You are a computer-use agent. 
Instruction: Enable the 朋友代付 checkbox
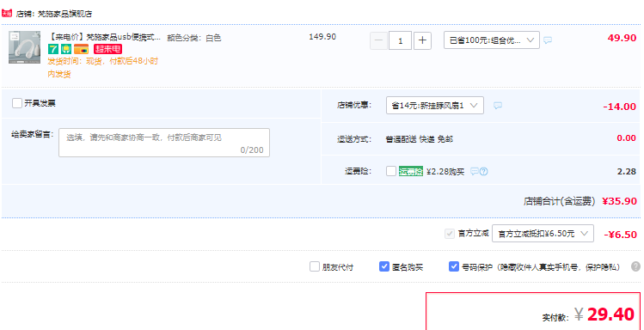coord(315,266)
